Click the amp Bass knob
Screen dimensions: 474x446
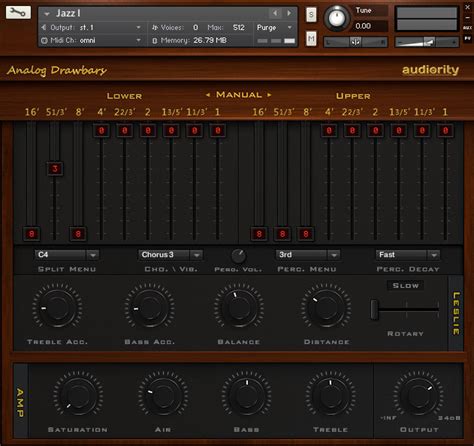(246, 396)
